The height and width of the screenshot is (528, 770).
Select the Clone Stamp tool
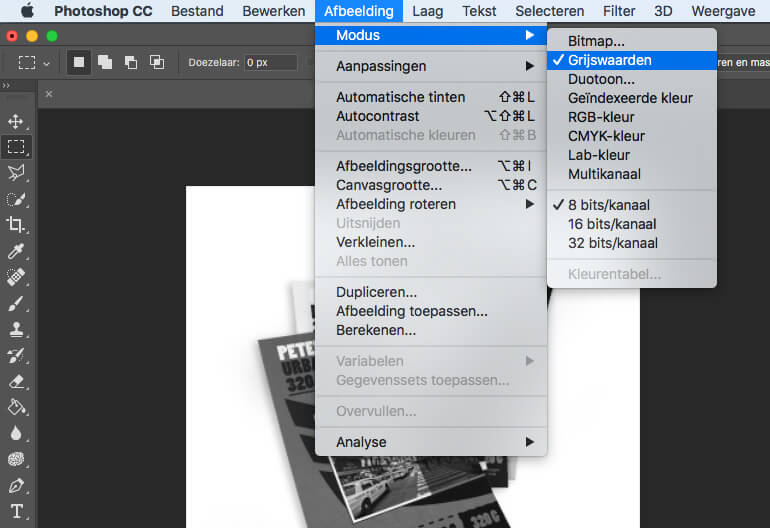16,329
